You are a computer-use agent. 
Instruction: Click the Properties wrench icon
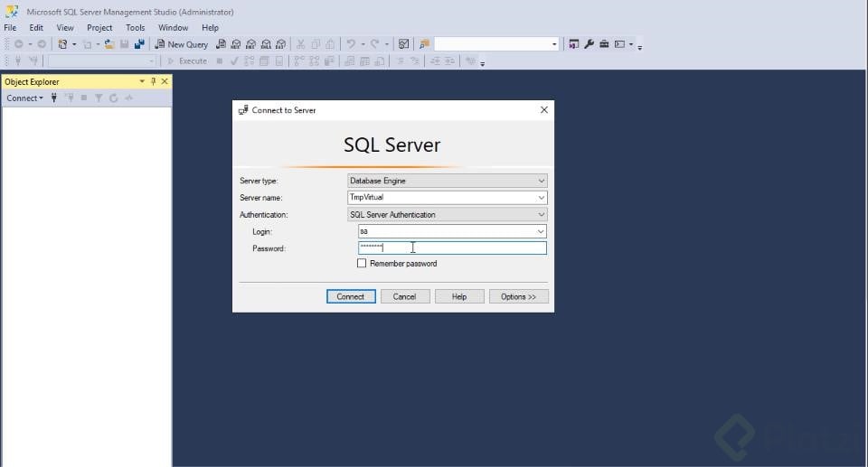tap(589, 44)
